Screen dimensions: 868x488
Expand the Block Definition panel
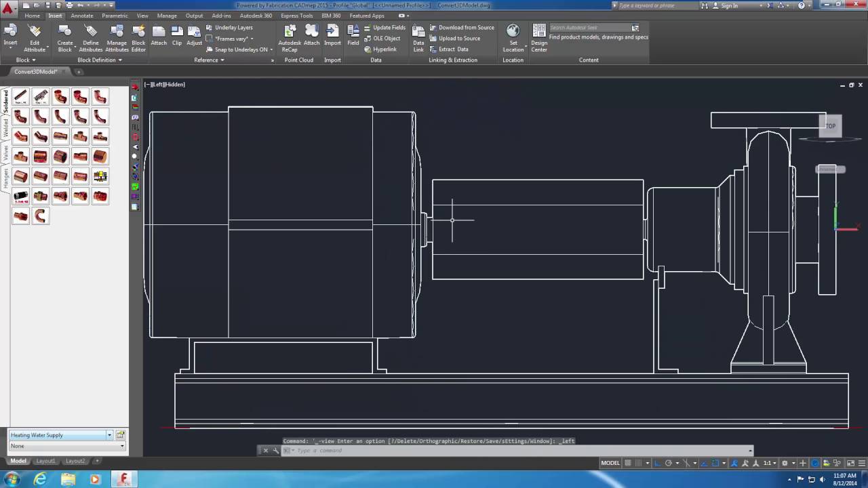[x=100, y=60]
